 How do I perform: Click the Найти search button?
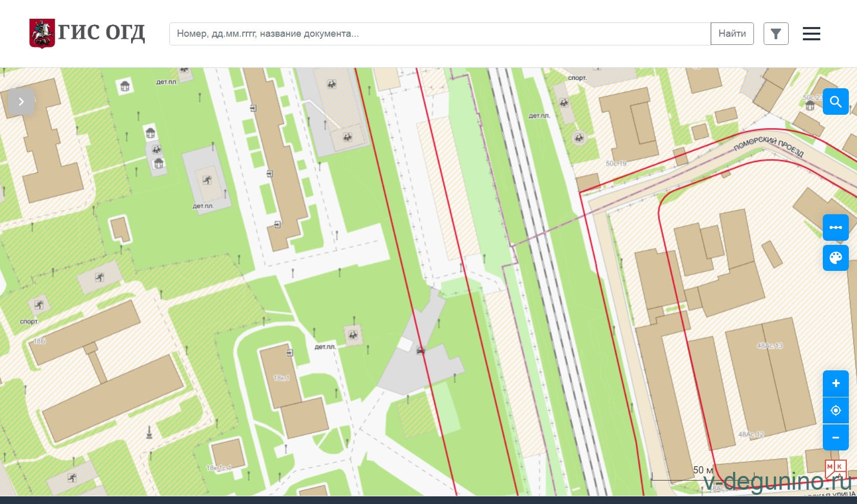click(732, 34)
